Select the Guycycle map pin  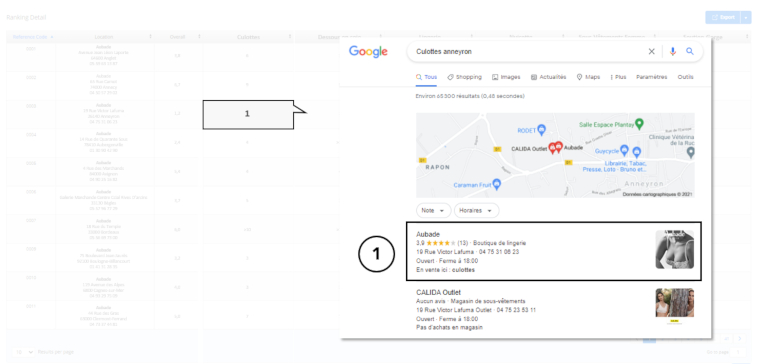pyautogui.click(x=624, y=150)
